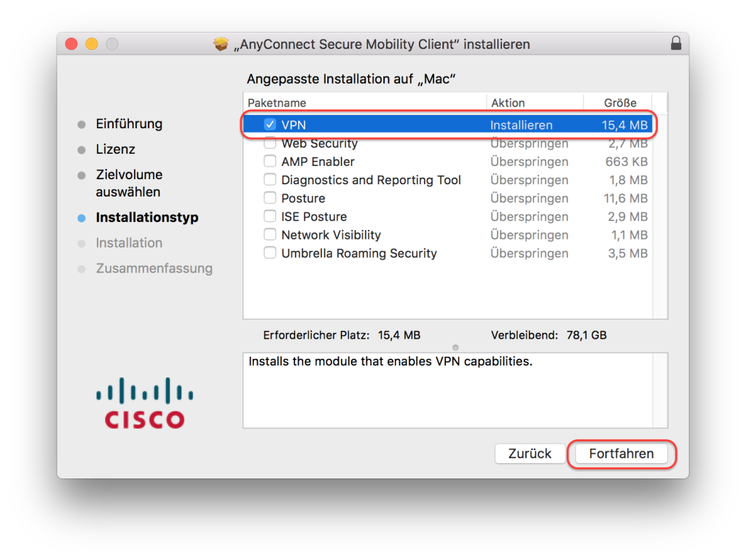Select the ISE Posture checkbox
Screen dimensions: 746x560
pyautogui.click(x=270, y=216)
